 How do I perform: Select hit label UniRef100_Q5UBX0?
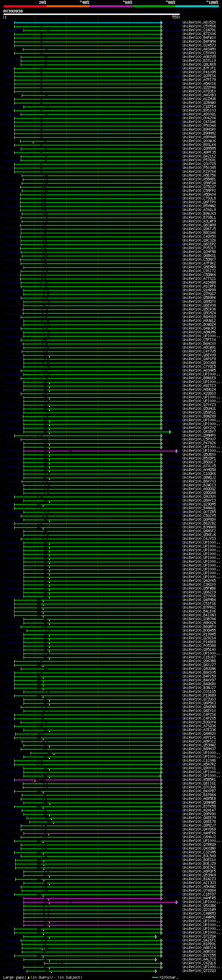coord(199,454)
